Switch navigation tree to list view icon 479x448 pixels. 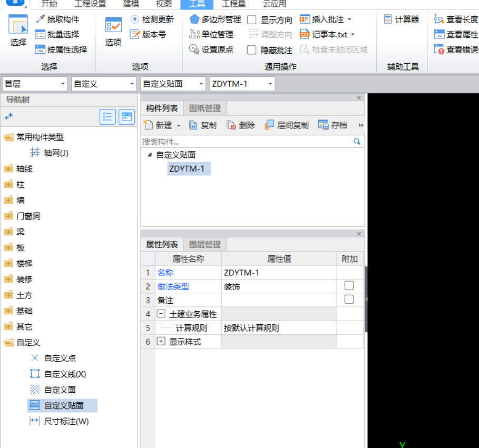[x=107, y=116]
